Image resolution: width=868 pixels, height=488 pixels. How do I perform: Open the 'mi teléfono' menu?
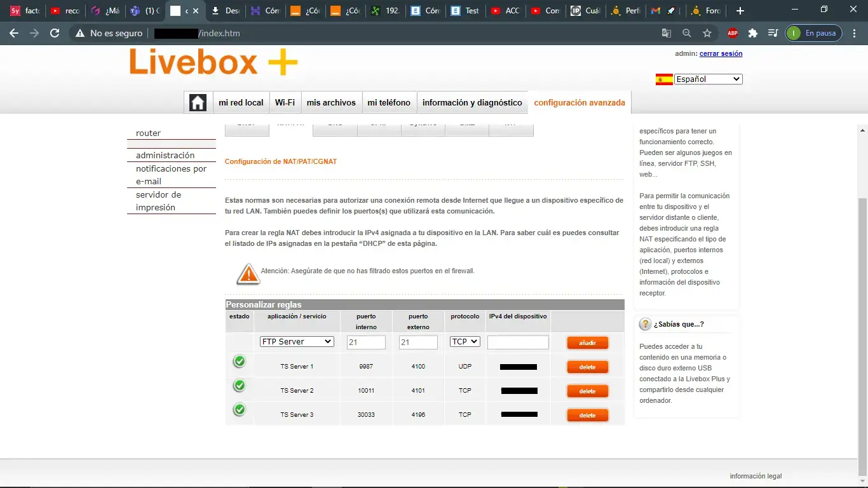pyautogui.click(x=389, y=103)
